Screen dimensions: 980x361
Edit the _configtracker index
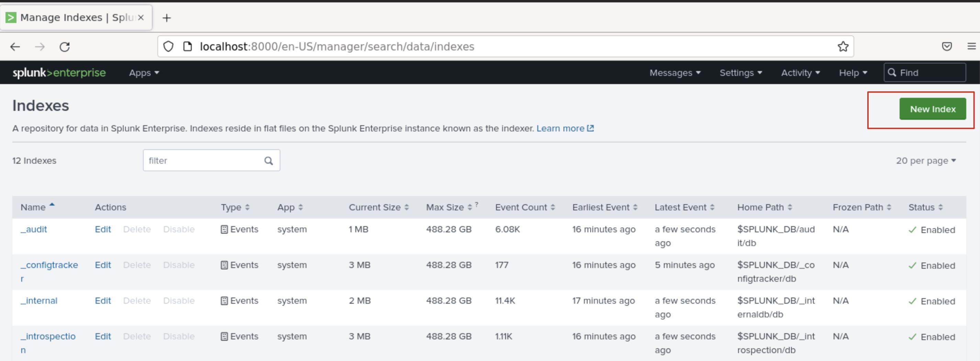click(x=103, y=265)
